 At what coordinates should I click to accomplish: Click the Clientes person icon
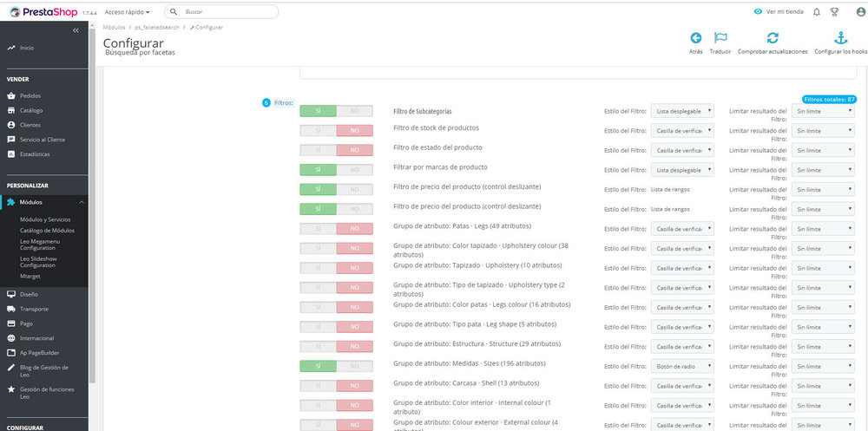pyautogui.click(x=11, y=125)
